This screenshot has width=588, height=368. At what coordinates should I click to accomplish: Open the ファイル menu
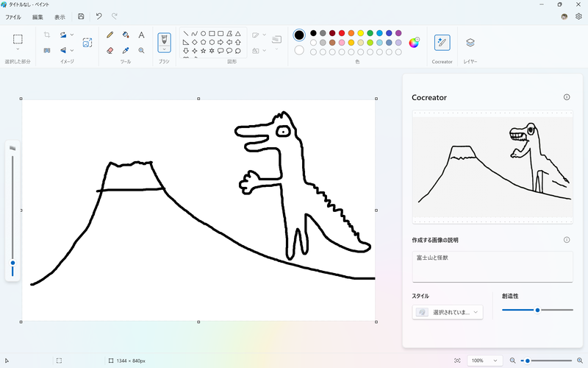[13, 17]
